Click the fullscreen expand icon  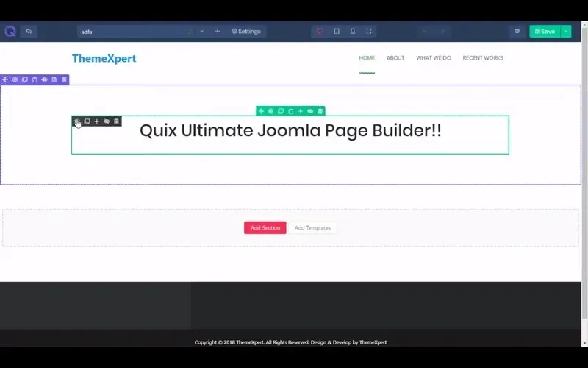pos(369,31)
